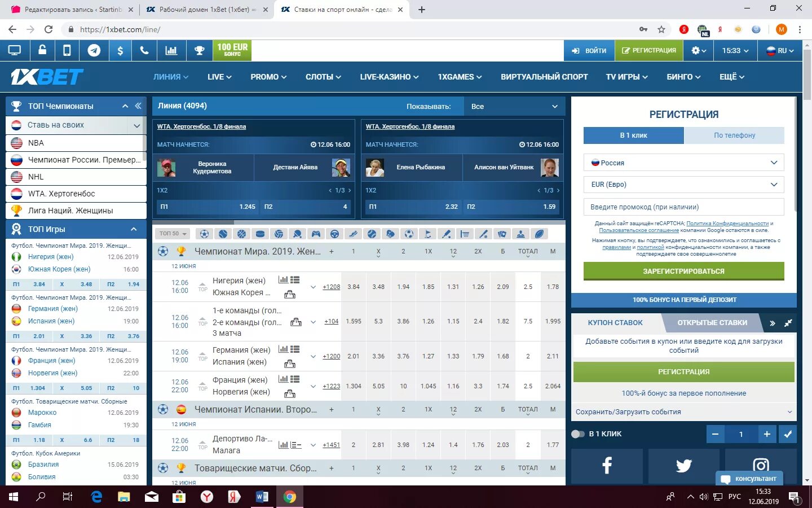
Task: Switch to ОТКРЫТЫЕ СТАВКИ tab
Action: point(712,323)
